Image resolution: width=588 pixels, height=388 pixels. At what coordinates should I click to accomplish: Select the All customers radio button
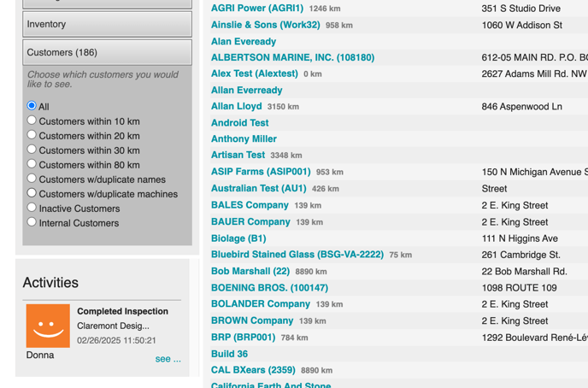(32, 106)
